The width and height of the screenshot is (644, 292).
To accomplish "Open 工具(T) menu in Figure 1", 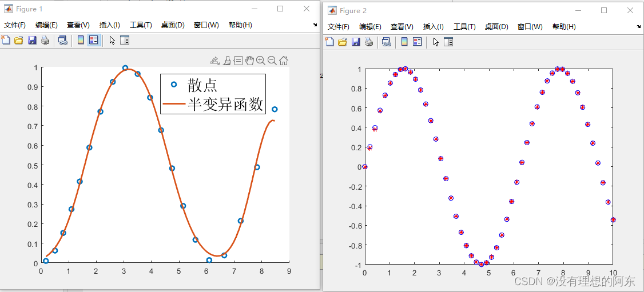I will tap(141, 25).
